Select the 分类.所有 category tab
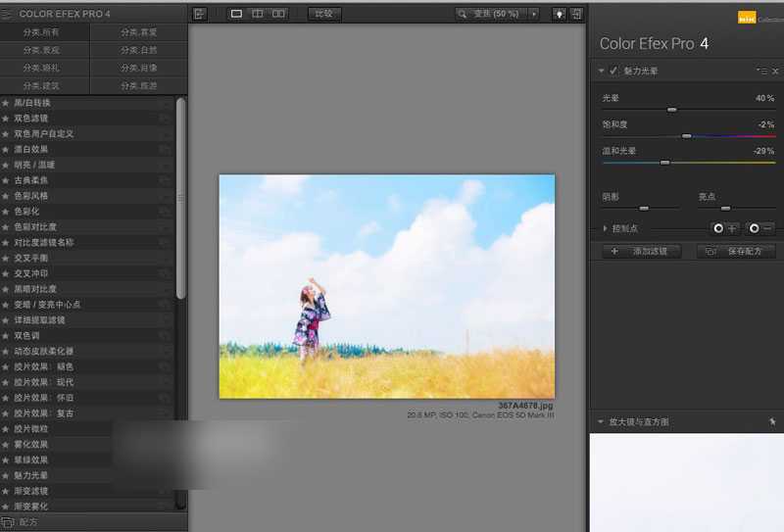This screenshot has height=532, width=784. point(46,32)
